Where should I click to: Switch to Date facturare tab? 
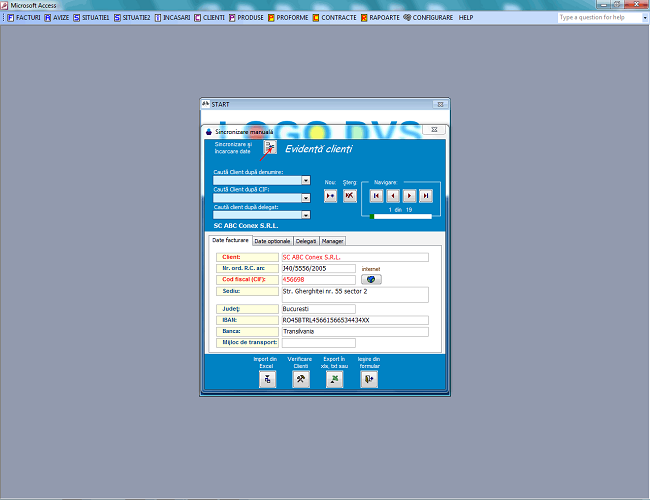(230, 240)
